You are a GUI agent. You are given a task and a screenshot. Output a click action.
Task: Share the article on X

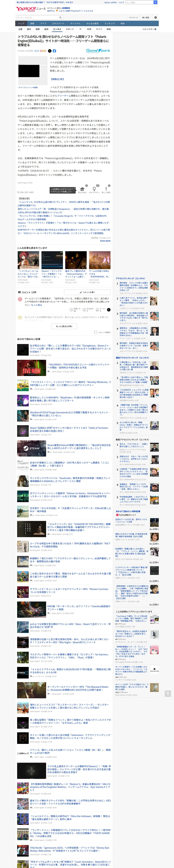pos(50,51)
